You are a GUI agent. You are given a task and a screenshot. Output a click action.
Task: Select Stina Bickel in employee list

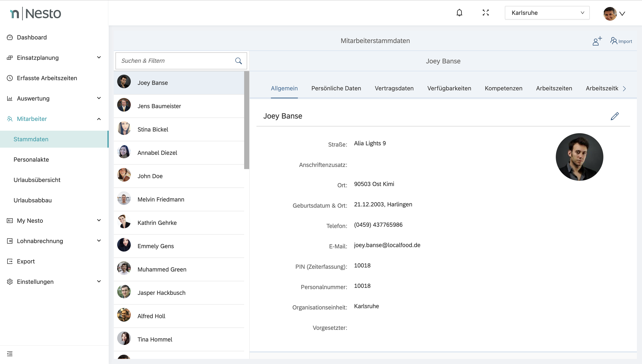[x=153, y=129]
